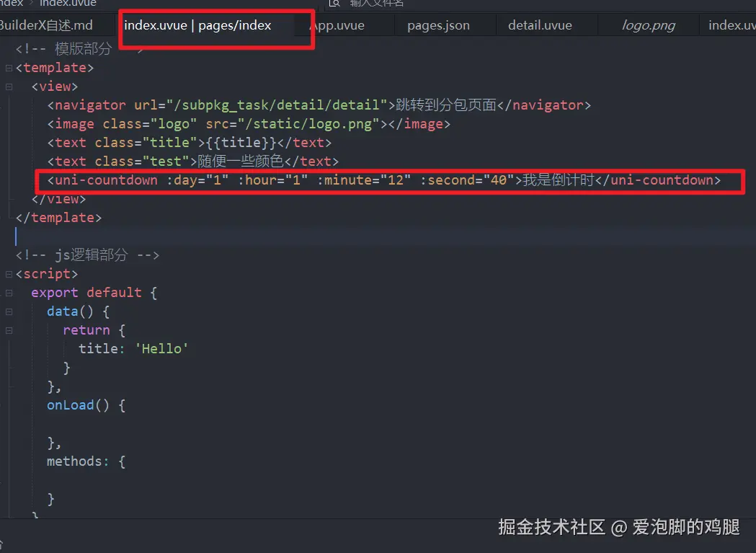Click the closing </template> tag line
Viewport: 756px width, 553px height.
58,218
